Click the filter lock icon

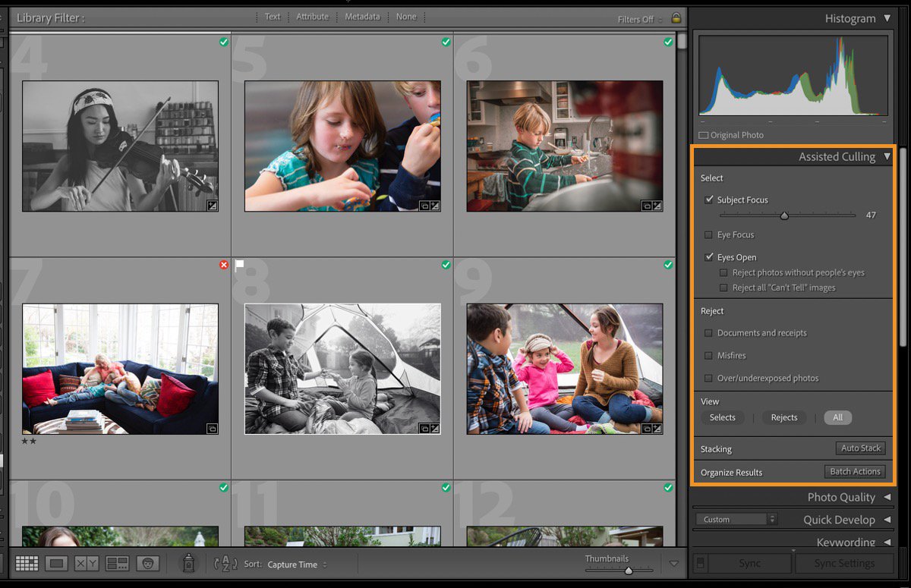[676, 17]
